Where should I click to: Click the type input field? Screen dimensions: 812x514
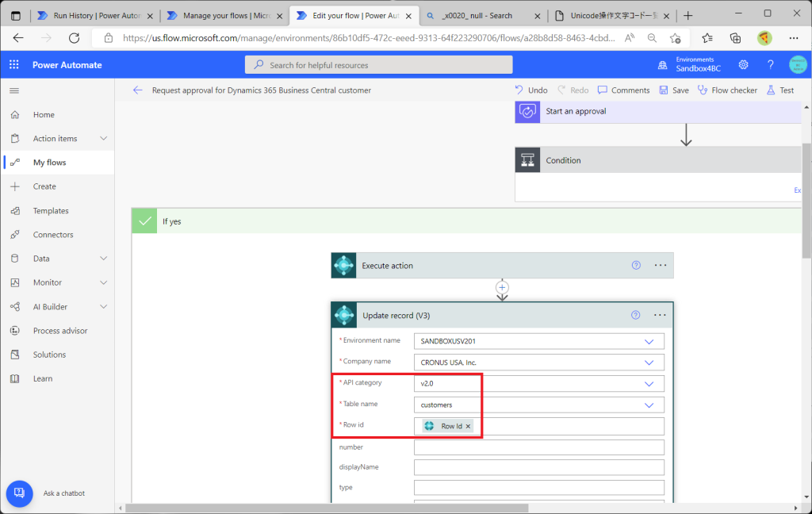(538, 487)
